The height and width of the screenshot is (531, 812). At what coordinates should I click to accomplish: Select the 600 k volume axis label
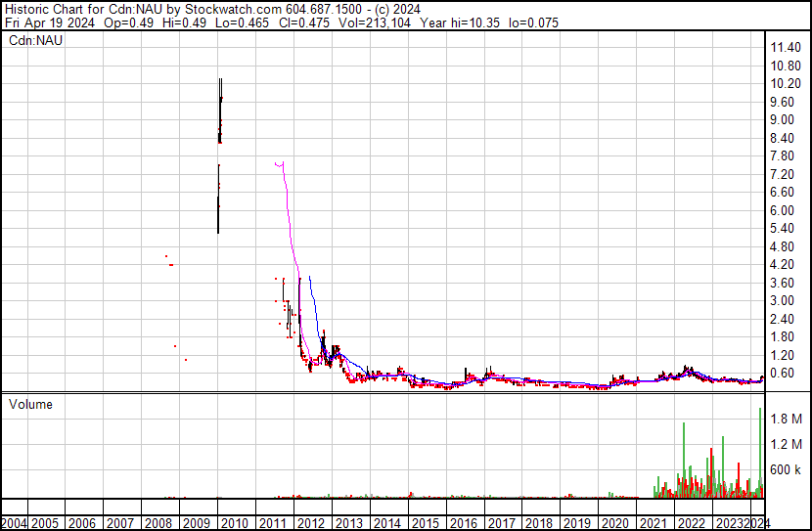788,470
